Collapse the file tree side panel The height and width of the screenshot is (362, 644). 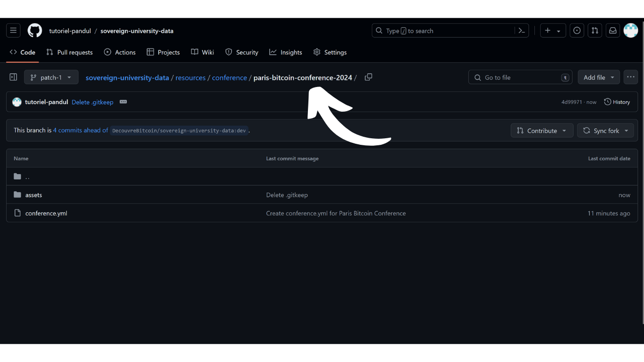(14, 77)
